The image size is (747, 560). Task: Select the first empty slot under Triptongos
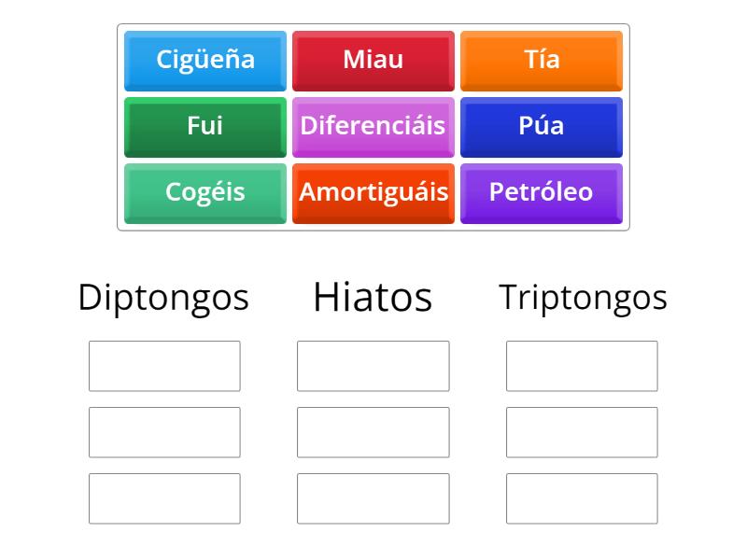coord(581,366)
